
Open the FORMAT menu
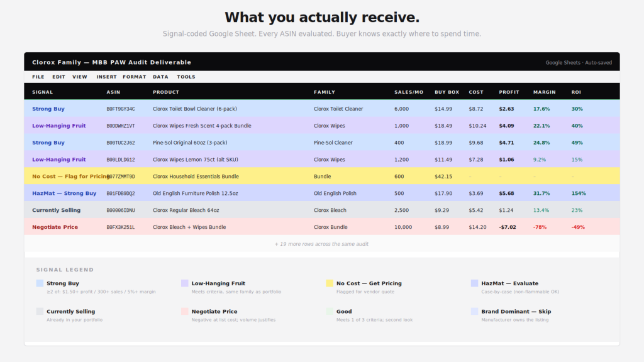point(135,77)
